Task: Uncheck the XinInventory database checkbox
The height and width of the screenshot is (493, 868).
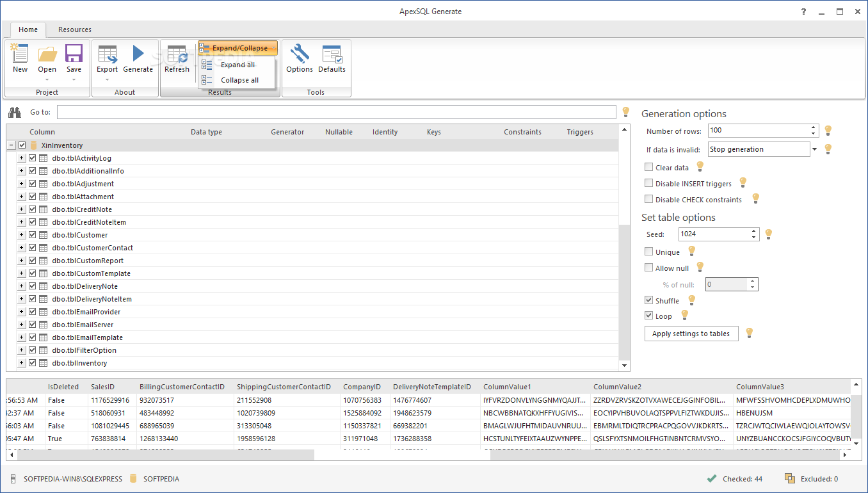Action: click(22, 145)
